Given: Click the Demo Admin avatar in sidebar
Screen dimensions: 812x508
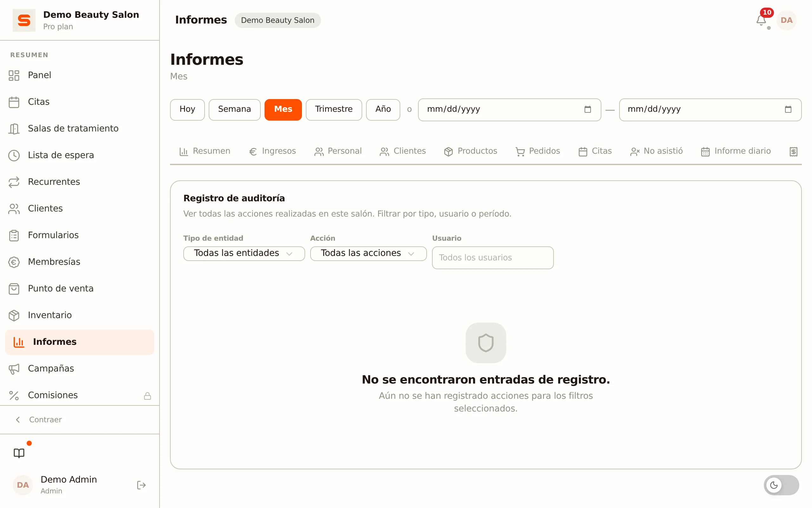Looking at the screenshot, I should tap(23, 485).
